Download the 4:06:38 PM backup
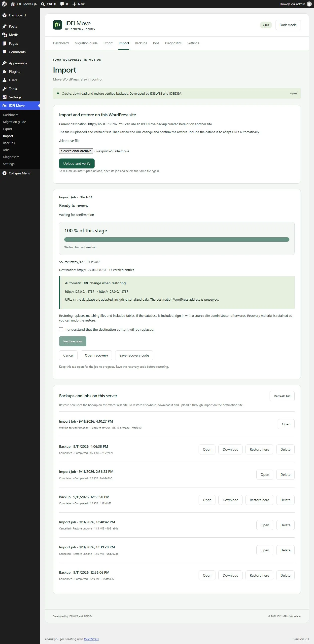 pos(231,449)
